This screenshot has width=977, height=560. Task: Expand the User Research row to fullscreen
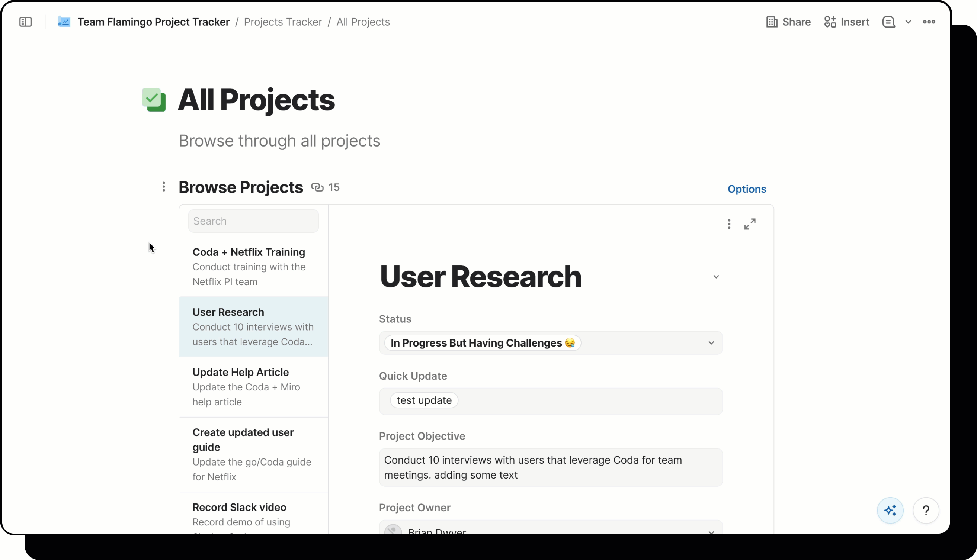click(750, 224)
